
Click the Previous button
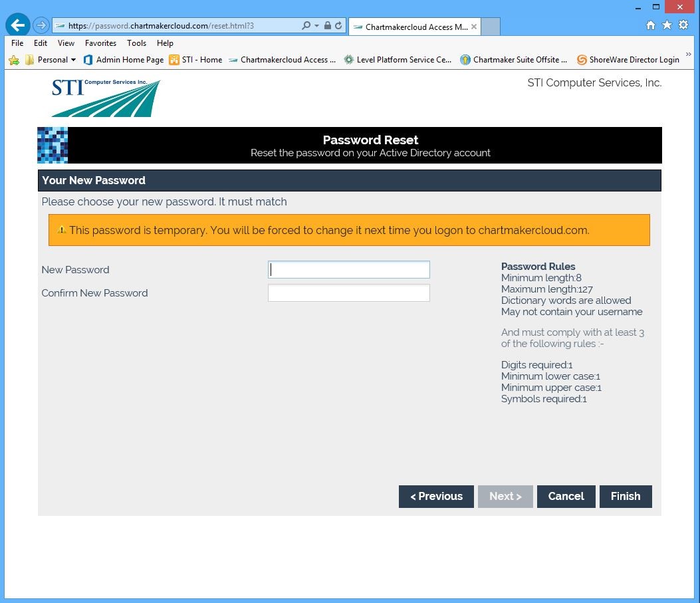click(436, 497)
